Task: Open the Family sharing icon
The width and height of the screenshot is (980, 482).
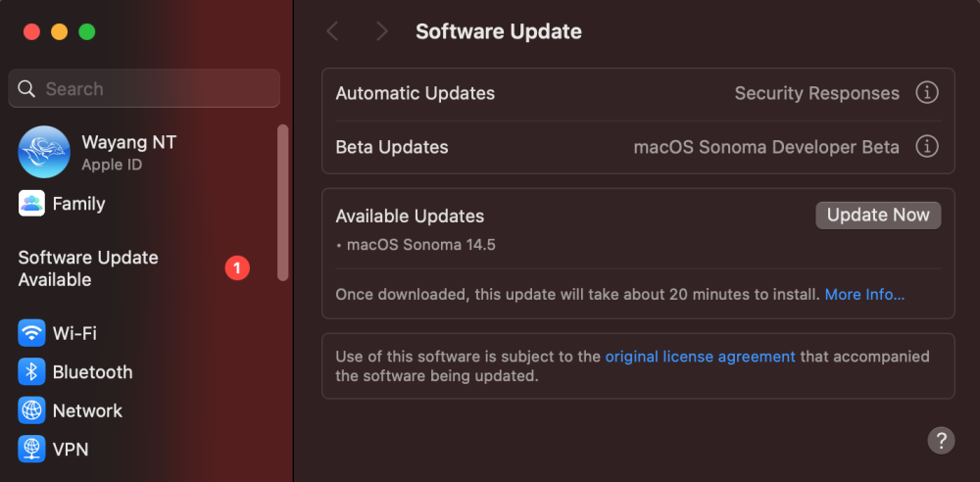Action: pos(31,204)
